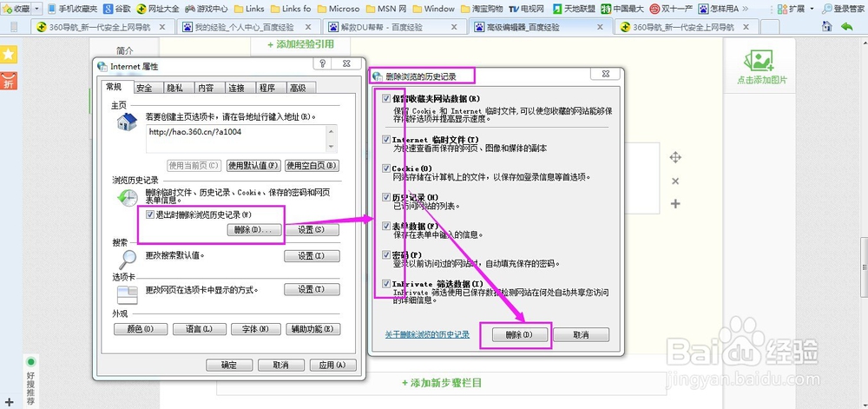Click the home icon right of the tabs

click(827, 26)
